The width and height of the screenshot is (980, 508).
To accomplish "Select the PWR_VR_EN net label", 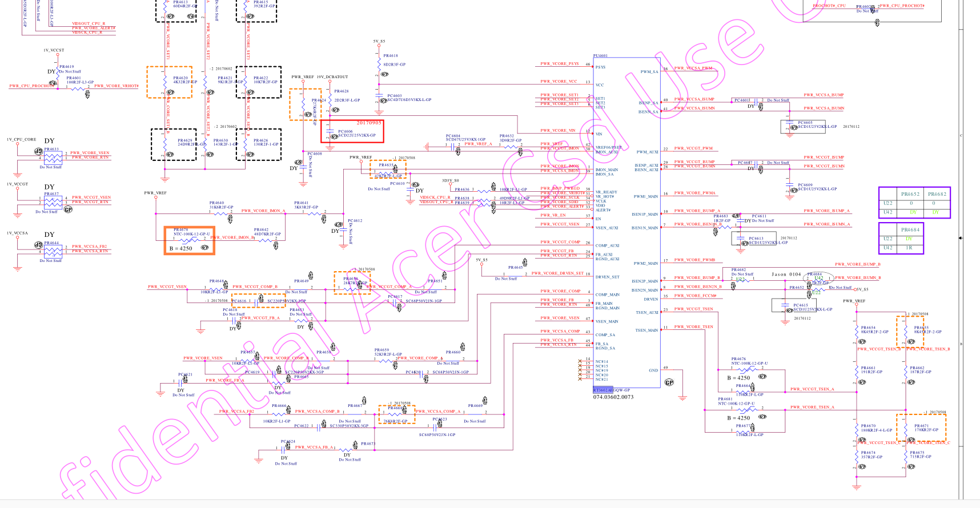I will click(x=553, y=215).
